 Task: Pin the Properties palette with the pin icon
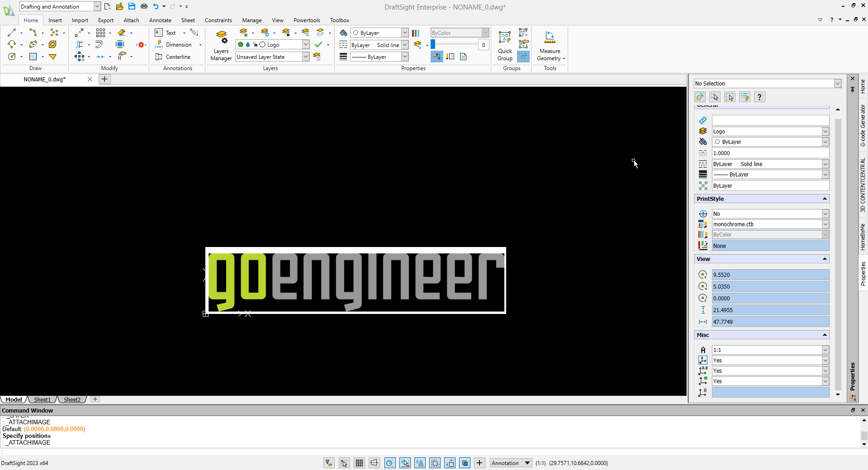tap(852, 90)
